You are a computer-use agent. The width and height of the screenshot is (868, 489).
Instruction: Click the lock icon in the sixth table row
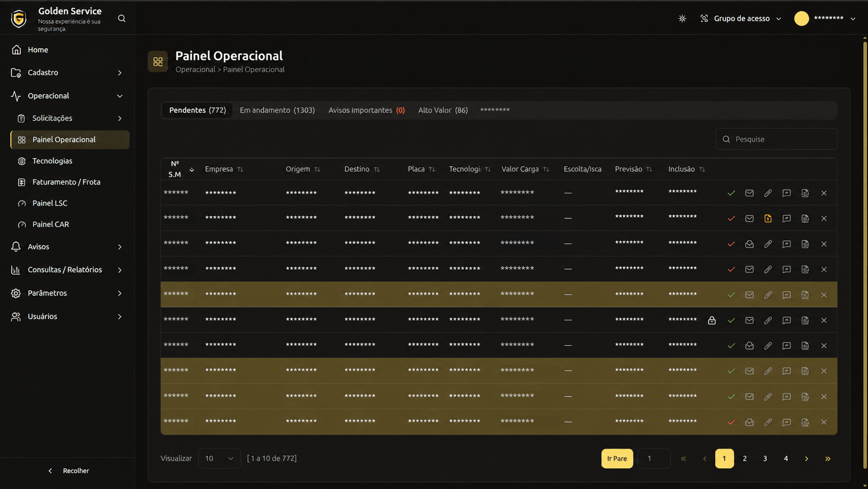pyautogui.click(x=712, y=321)
